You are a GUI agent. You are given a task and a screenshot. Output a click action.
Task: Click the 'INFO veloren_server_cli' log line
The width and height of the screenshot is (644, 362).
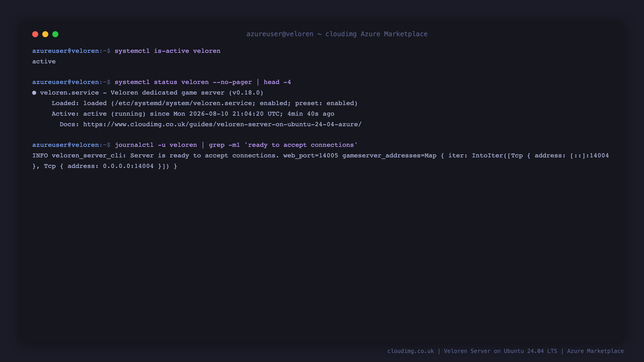[x=320, y=155]
